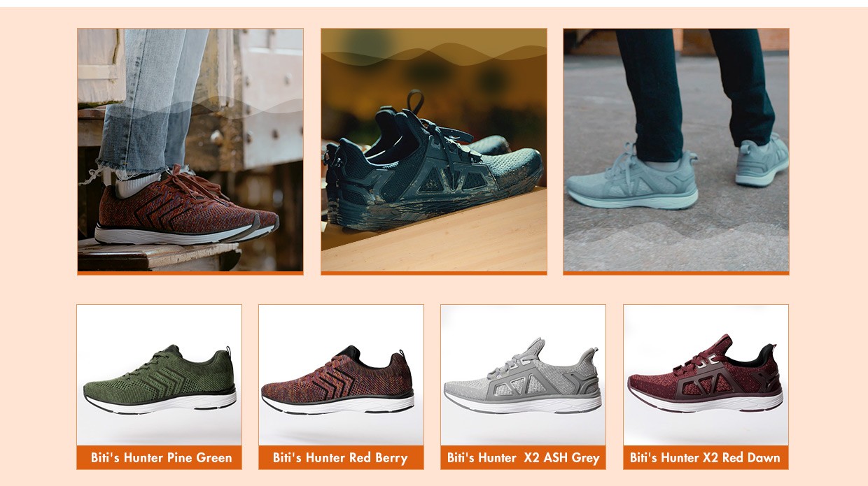Click the white sole of Pine Green shoe
This screenshot has height=486, width=868.
(x=161, y=401)
